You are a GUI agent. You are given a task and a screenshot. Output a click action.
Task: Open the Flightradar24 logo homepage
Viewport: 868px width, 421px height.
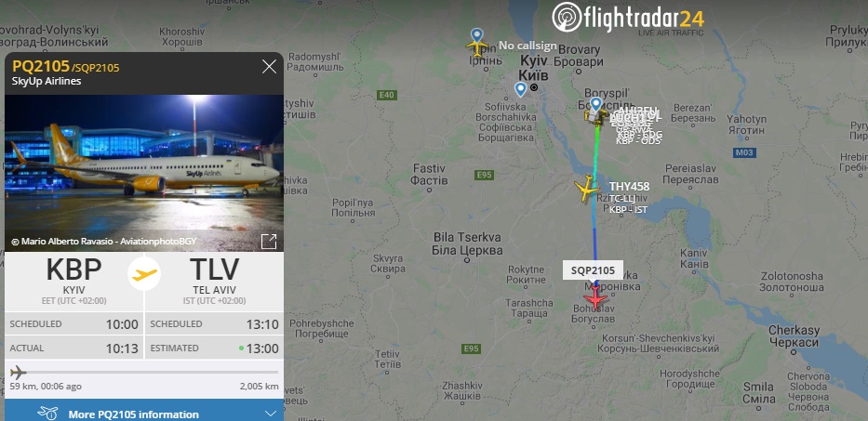pyautogui.click(x=628, y=18)
